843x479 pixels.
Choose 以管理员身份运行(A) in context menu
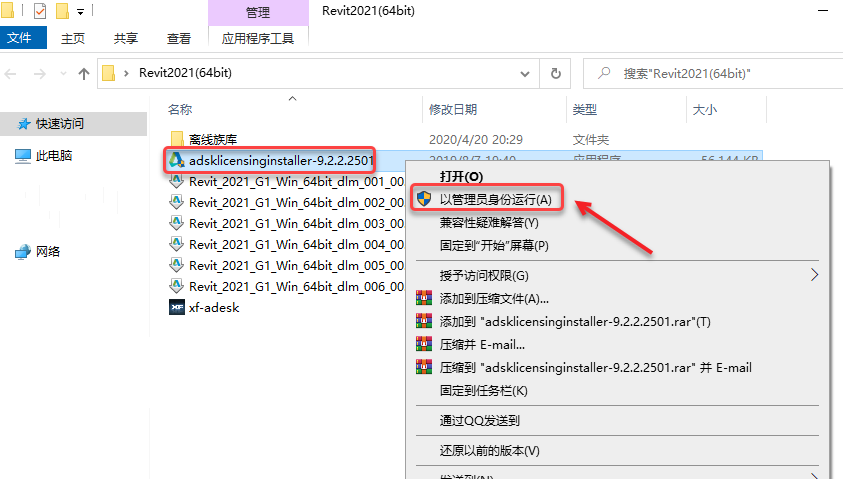click(496, 199)
